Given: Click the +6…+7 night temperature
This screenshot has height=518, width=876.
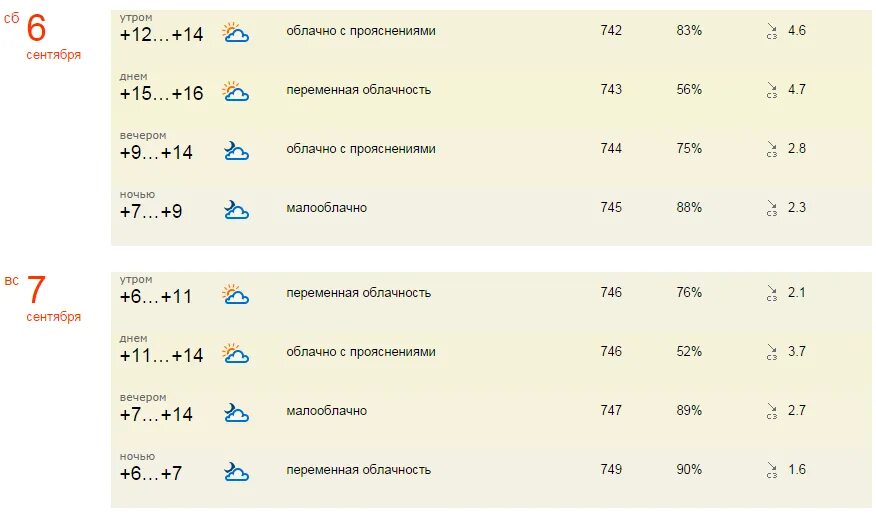Looking at the screenshot, I should (x=151, y=474).
